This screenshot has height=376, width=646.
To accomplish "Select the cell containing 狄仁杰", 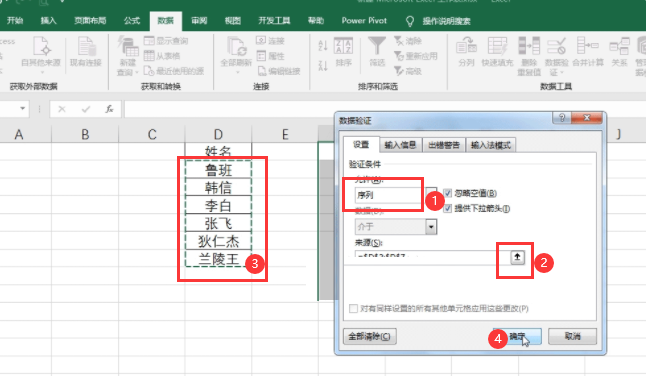I will (x=218, y=241).
